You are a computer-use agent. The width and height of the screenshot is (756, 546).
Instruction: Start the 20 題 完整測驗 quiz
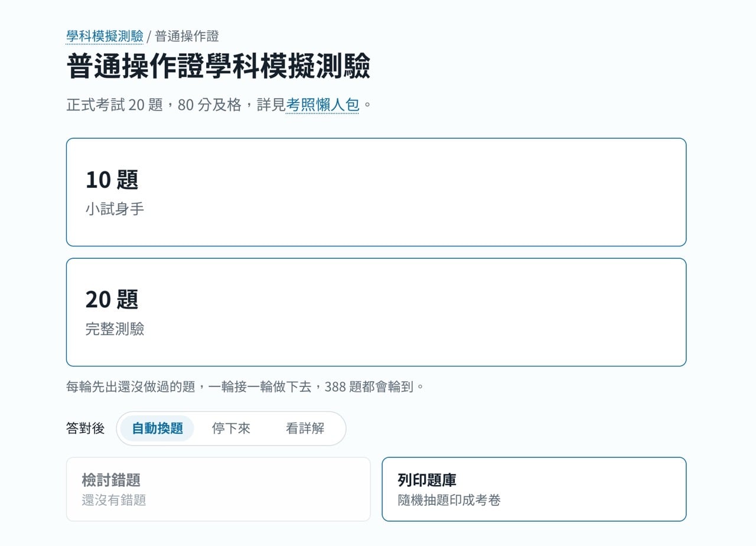coord(376,312)
